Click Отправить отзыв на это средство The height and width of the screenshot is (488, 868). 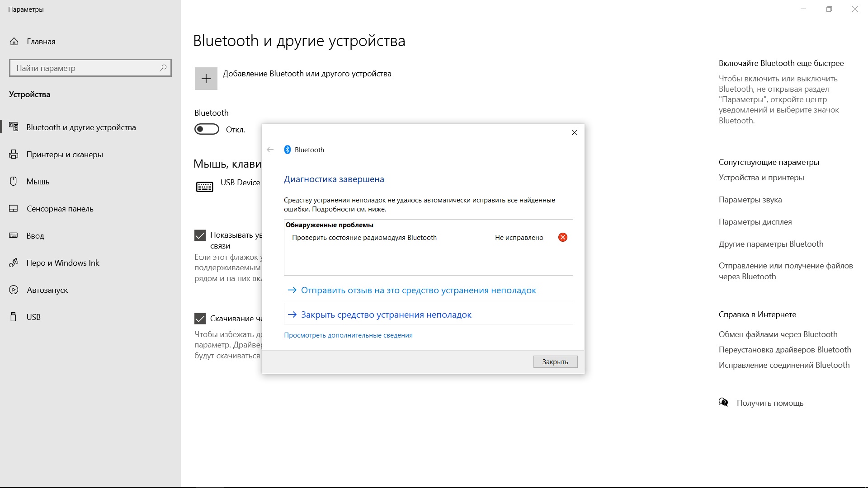(x=418, y=291)
